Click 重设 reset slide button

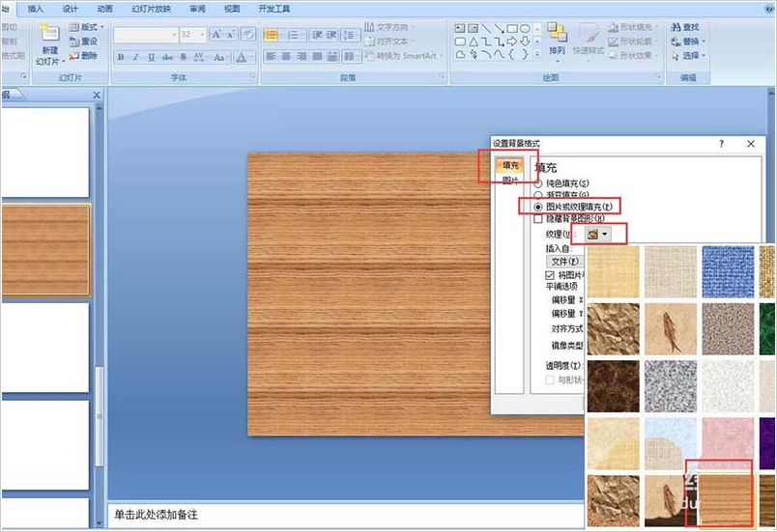pos(83,42)
